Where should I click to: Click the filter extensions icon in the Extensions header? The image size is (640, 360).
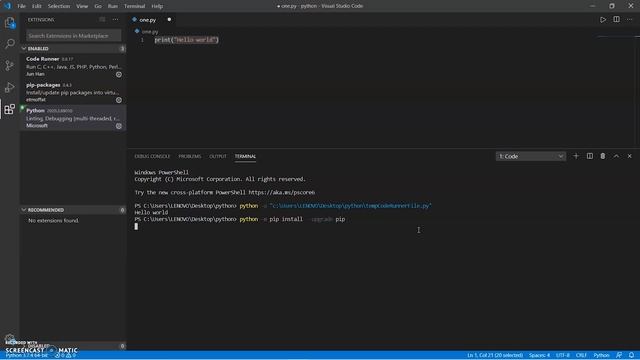102,20
